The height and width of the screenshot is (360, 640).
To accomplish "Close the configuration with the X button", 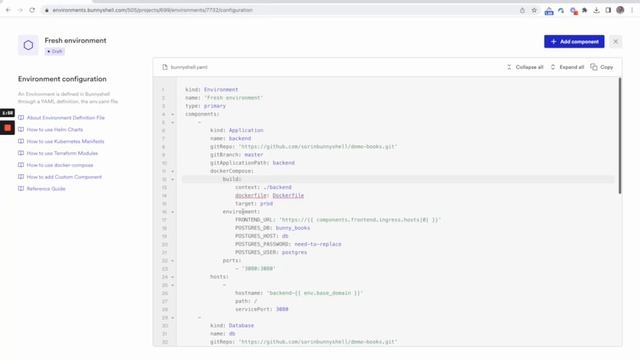I will 616,42.
